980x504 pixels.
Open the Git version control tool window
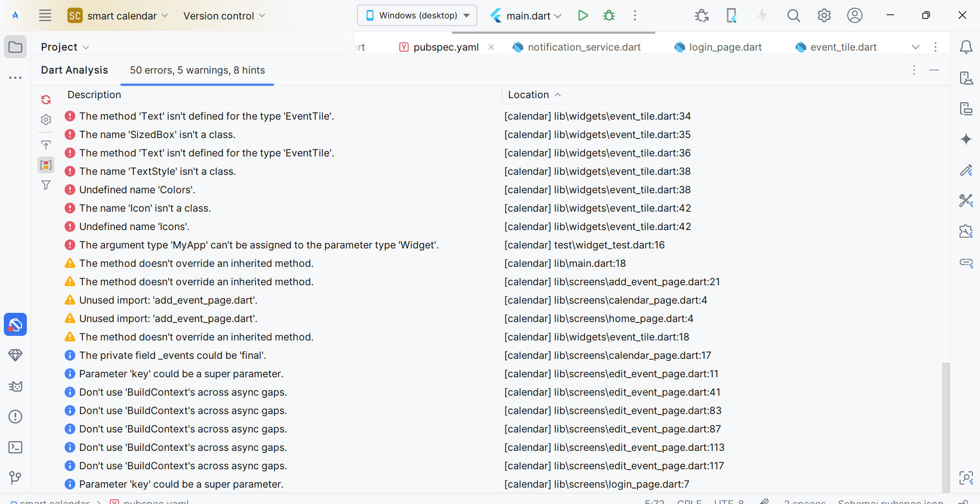click(15, 478)
